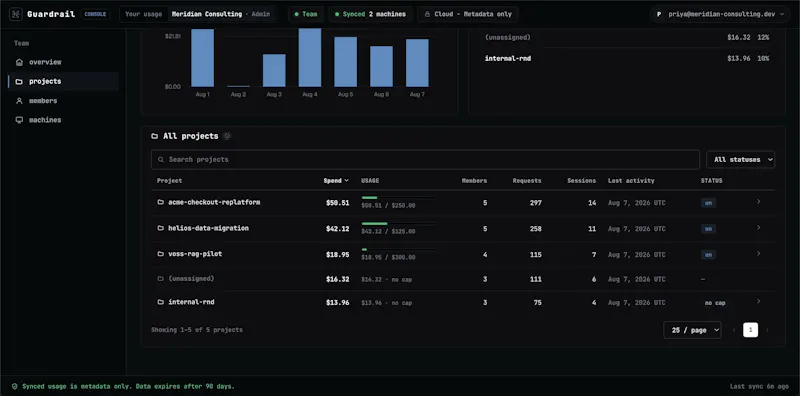Click internal-rnd in the spend breakdown list
This screenshot has width=800, height=396.
(508, 59)
